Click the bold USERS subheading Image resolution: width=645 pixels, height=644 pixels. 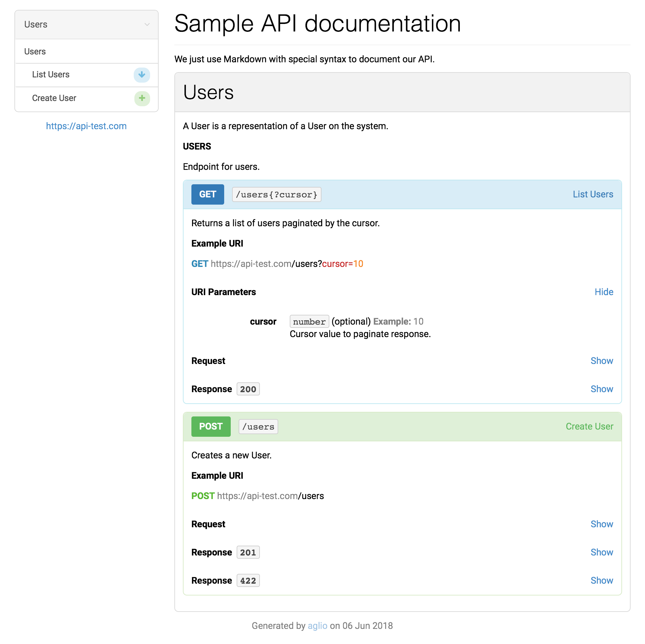click(197, 146)
